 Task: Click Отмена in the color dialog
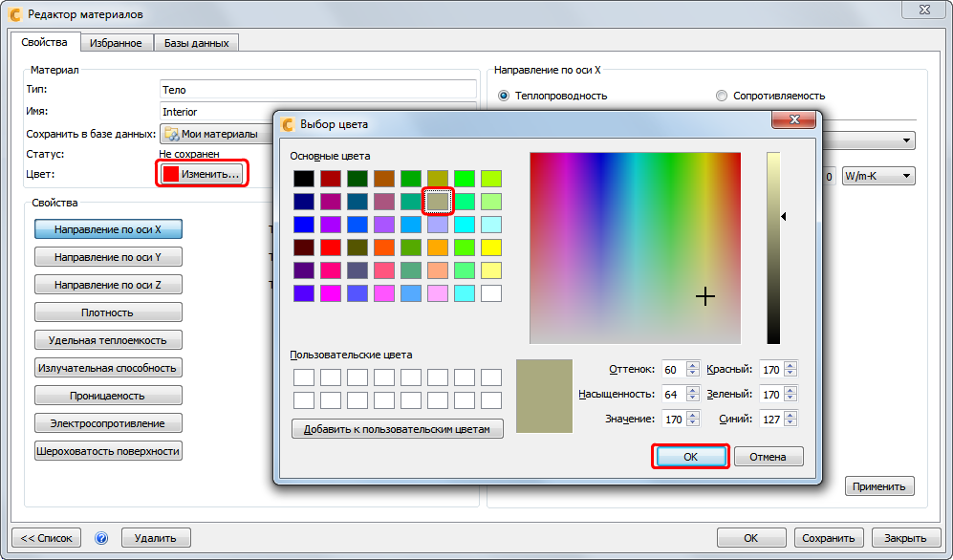tap(769, 457)
